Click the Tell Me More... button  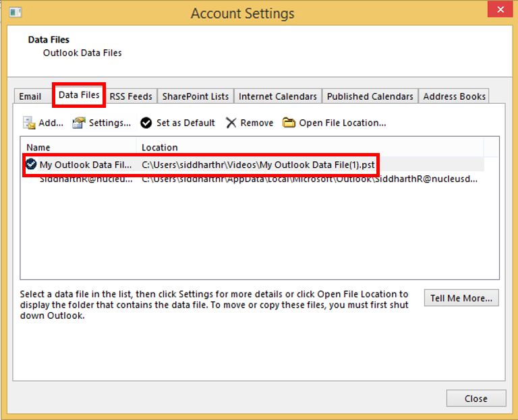tap(461, 298)
